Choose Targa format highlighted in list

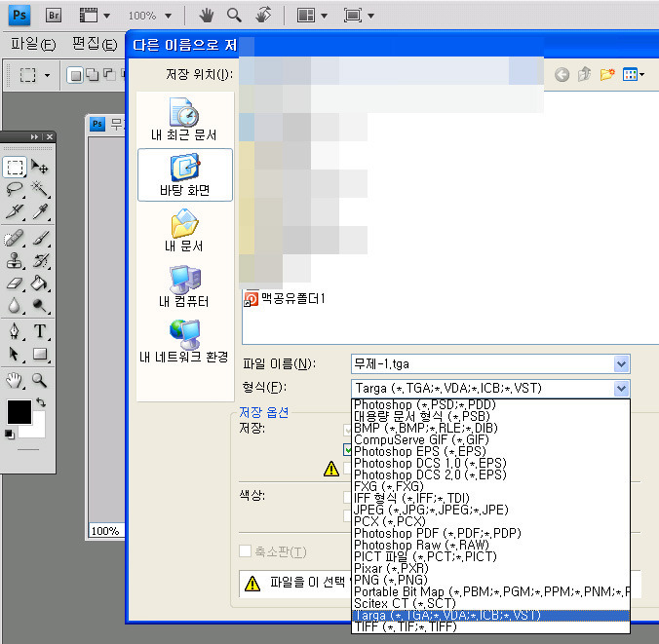pos(490,616)
